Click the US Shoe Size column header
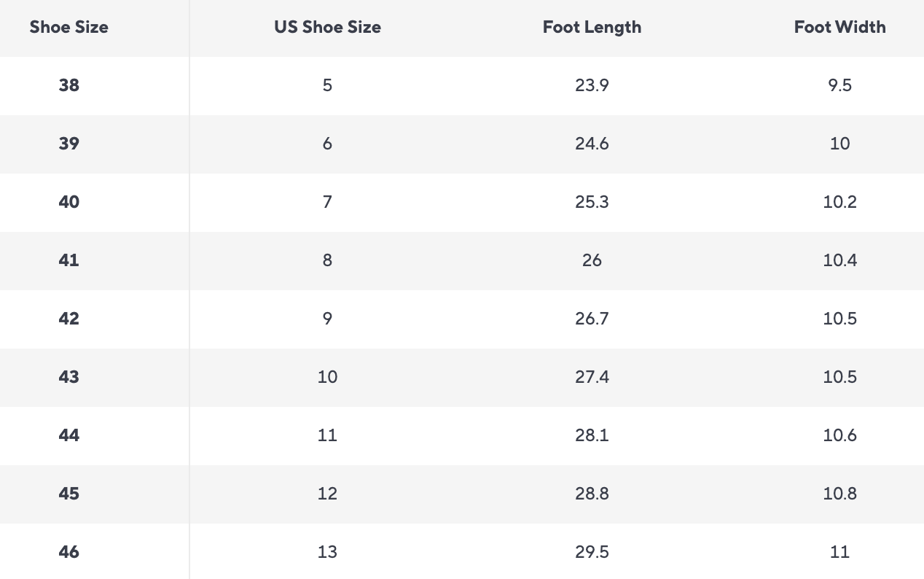This screenshot has height=579, width=924. click(x=327, y=27)
